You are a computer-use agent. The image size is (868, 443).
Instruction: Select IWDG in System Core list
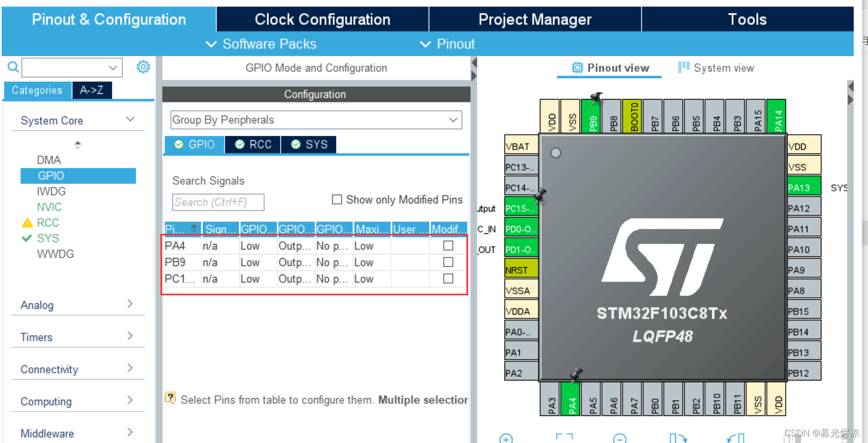51,191
